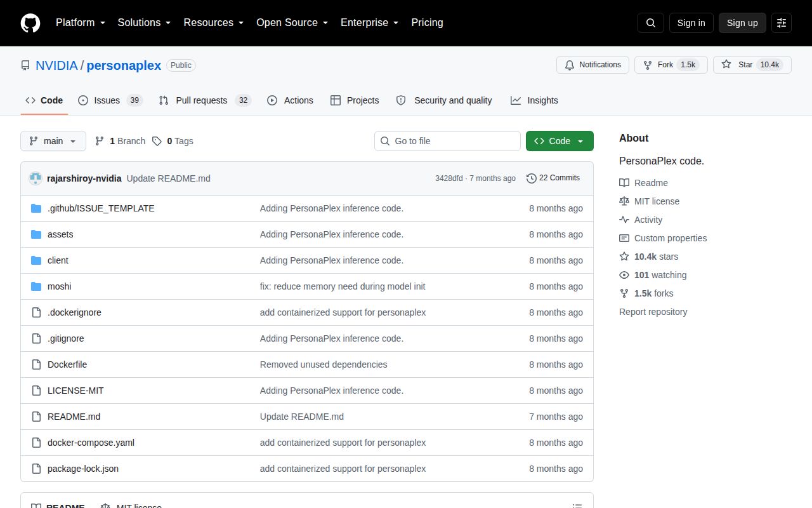Click the moshi folder icon
This screenshot has width=812, height=508.
36,286
